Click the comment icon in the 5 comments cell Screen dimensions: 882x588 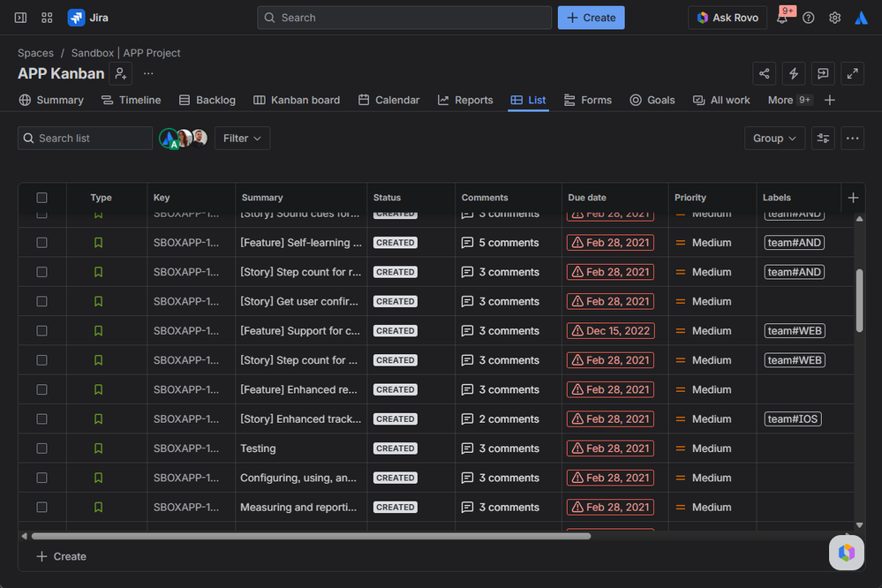point(467,243)
